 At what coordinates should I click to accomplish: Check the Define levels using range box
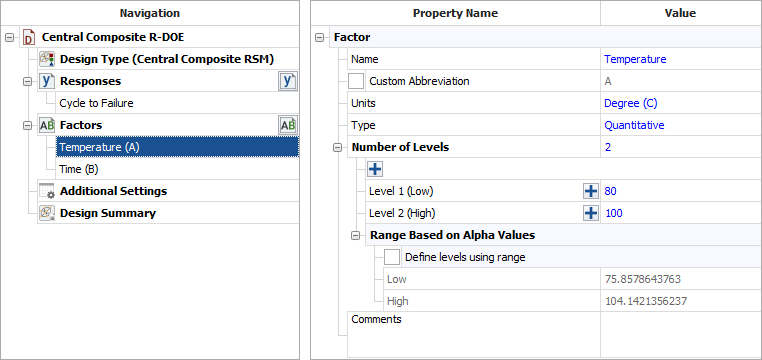392,257
